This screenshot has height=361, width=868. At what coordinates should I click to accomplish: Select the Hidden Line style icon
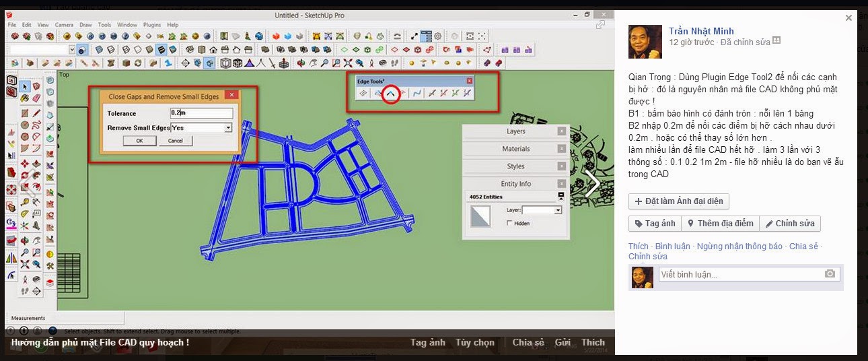tap(137, 49)
